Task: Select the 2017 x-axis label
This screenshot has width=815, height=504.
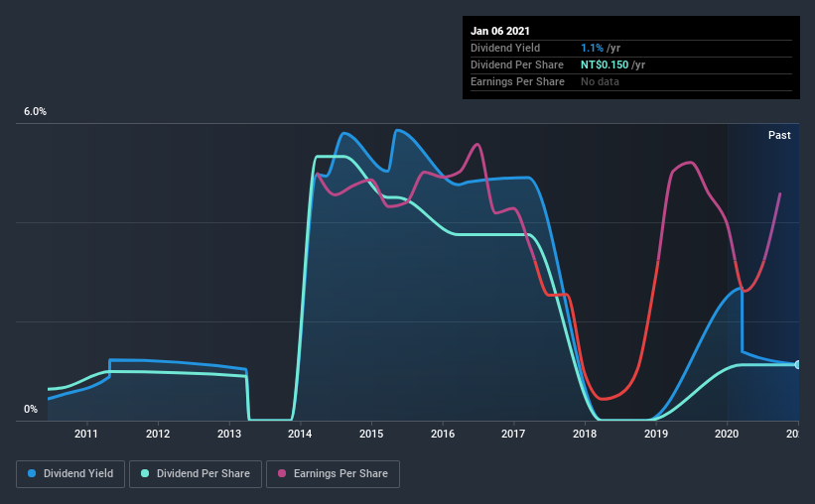Action: (x=513, y=434)
